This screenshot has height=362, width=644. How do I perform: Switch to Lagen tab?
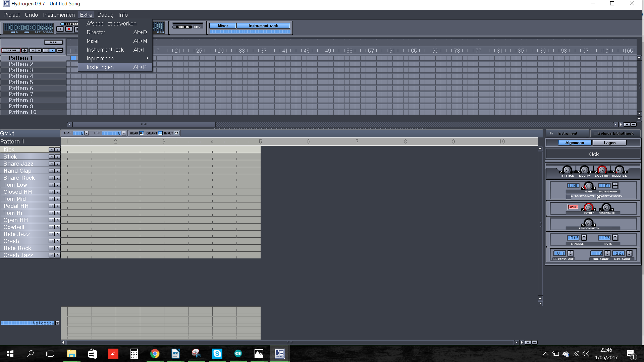click(x=609, y=143)
